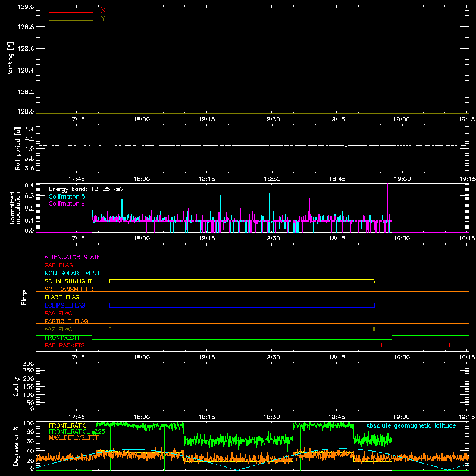Viewport: 476px width, 476px height.
Task: Click the 128.4 tick label
Action: tap(26, 70)
